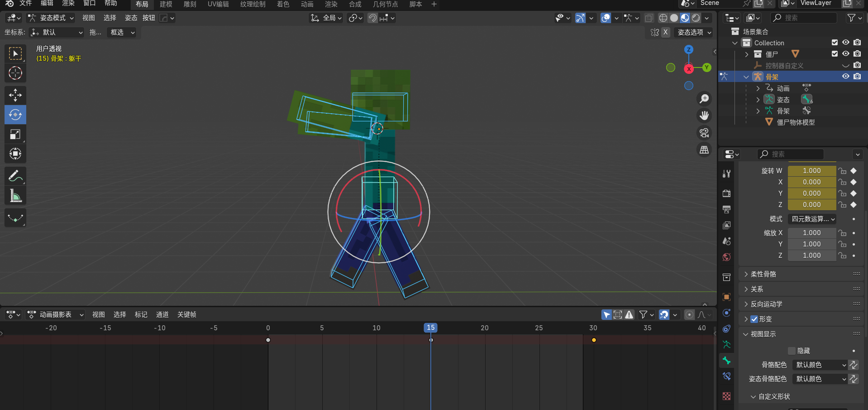
Task: Open the Bone Constraints properties tab
Action: pos(727,376)
